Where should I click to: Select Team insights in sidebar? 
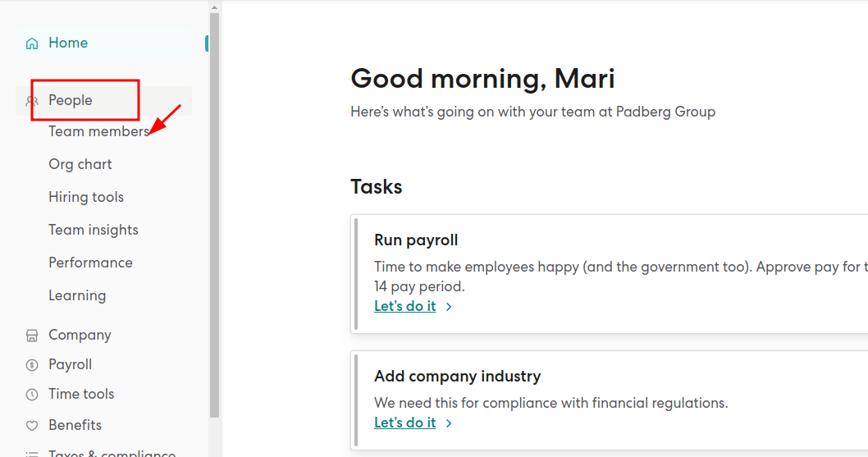pyautogui.click(x=94, y=230)
